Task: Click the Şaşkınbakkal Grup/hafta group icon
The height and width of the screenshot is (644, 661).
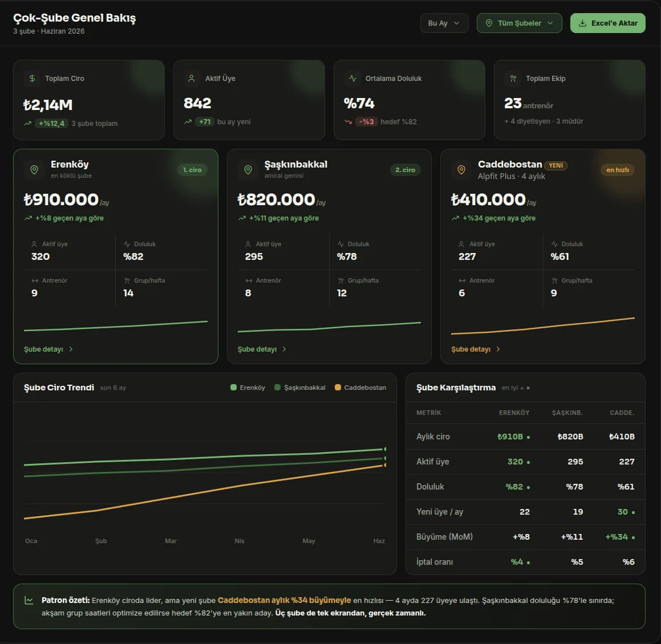Action: pyautogui.click(x=340, y=280)
